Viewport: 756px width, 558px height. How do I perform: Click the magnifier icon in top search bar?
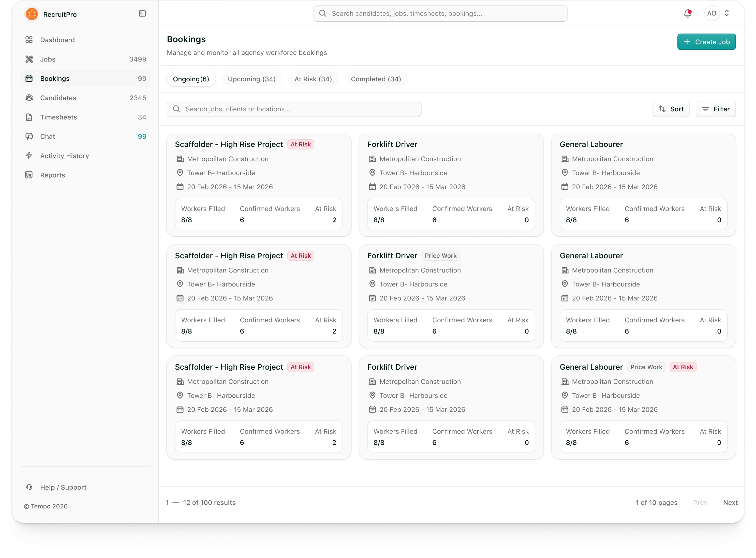point(323,13)
